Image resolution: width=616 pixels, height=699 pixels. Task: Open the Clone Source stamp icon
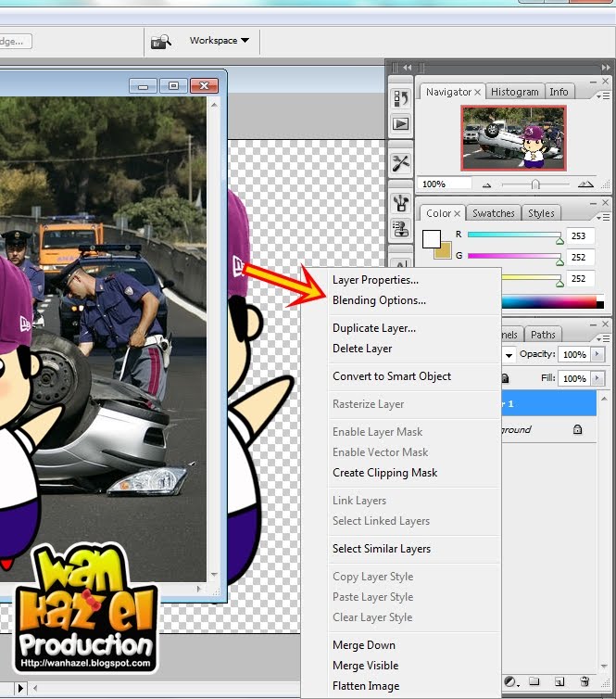tap(400, 229)
